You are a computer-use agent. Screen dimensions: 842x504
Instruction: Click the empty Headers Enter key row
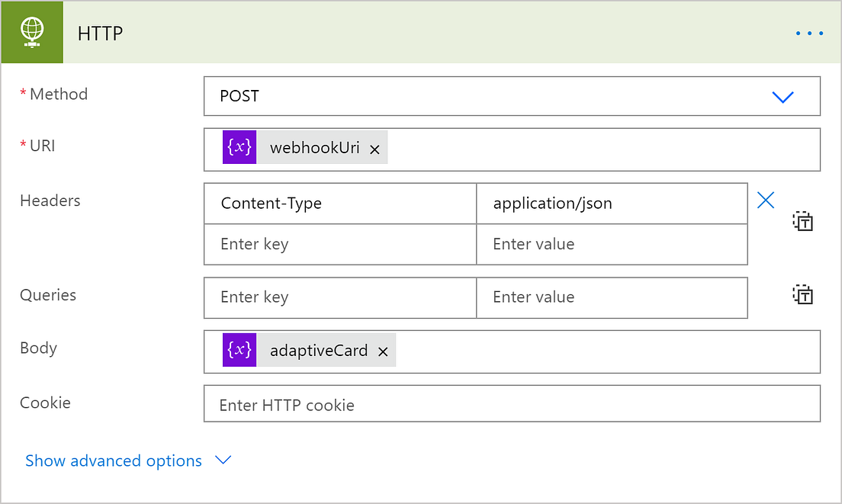coord(339,244)
